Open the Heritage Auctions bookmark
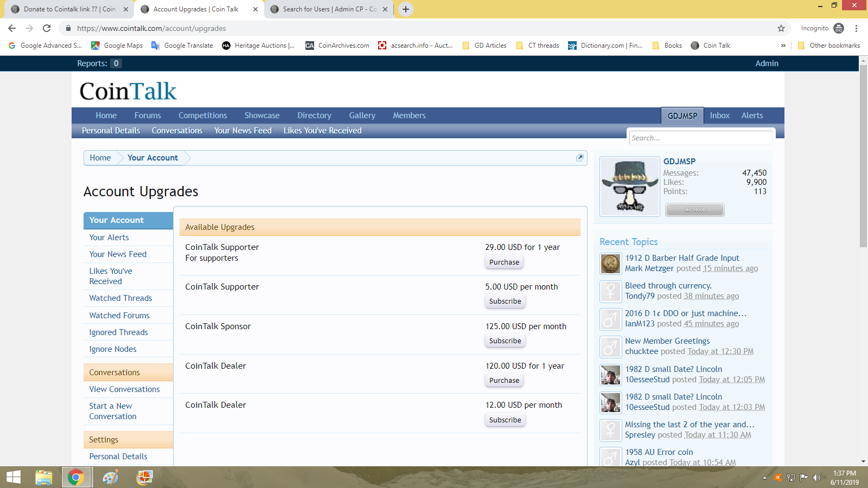Image resolution: width=868 pixels, height=488 pixels. coord(259,46)
